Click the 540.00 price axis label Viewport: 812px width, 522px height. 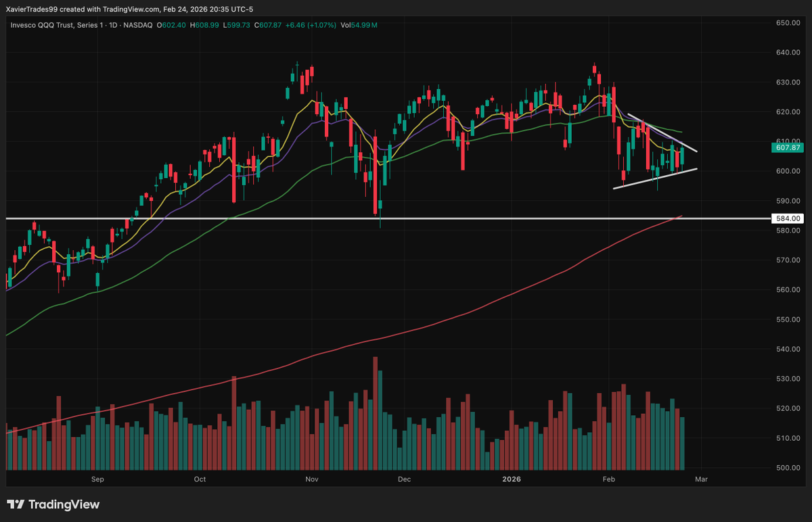(x=788, y=349)
